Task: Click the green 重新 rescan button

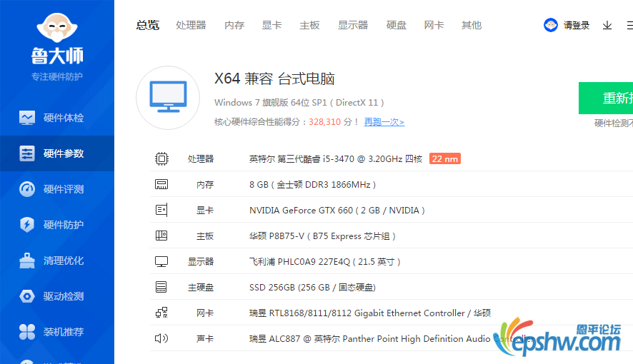Action: tap(606, 98)
